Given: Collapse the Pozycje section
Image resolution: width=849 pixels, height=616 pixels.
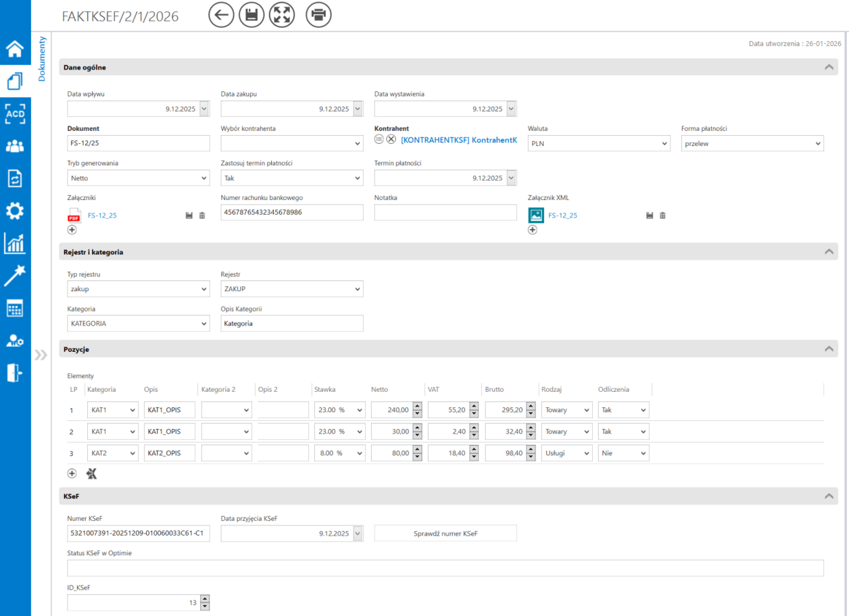Looking at the screenshot, I should tap(828, 349).
